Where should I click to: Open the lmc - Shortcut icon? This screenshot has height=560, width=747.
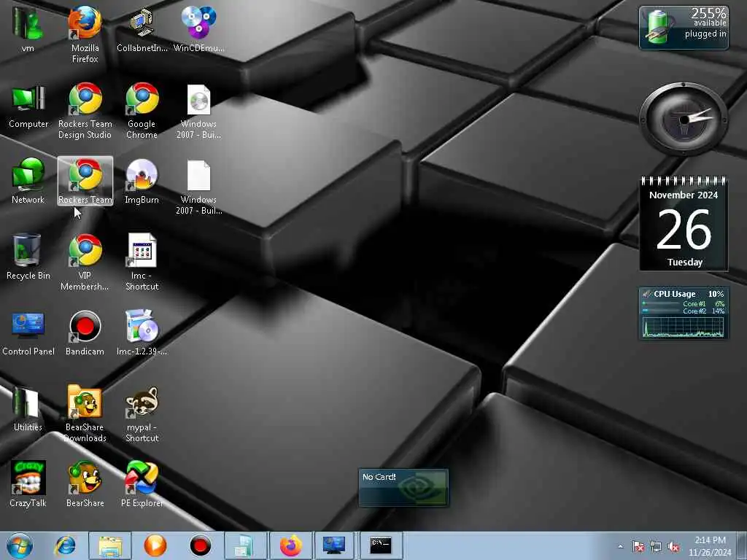pos(142,262)
